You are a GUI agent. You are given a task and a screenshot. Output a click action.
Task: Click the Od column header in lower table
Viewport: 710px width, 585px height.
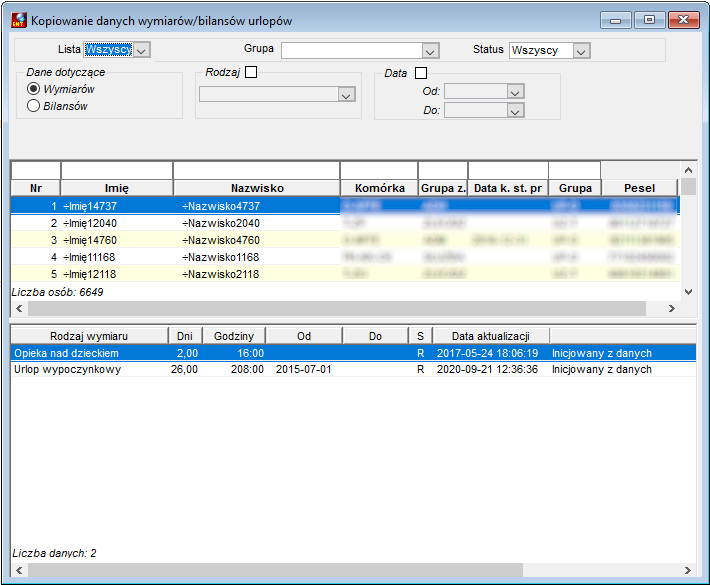pos(304,336)
